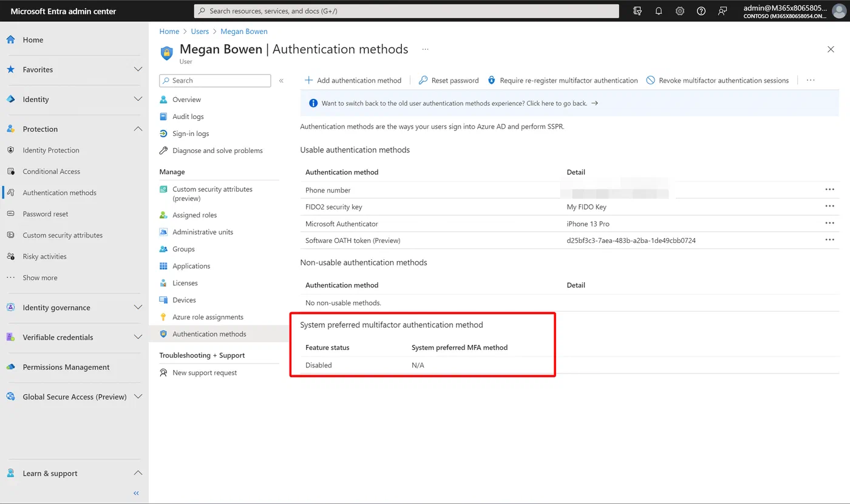Viewport: 850px width, 504px height.
Task: Click Add authentication method
Action: tap(353, 80)
